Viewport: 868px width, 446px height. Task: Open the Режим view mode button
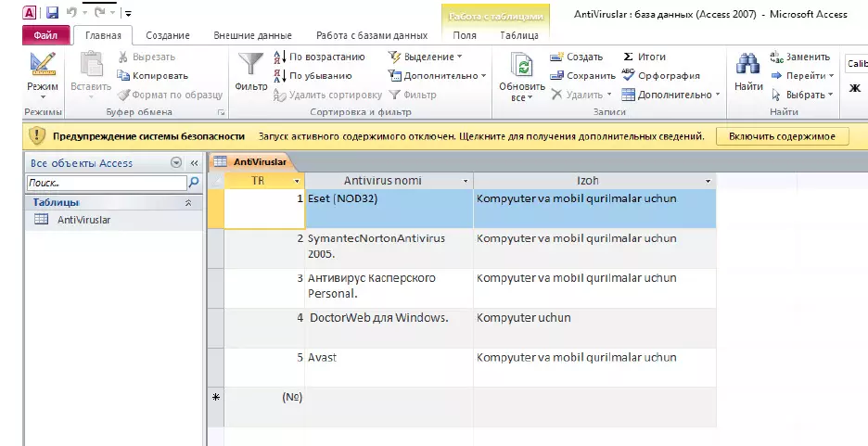[43, 75]
